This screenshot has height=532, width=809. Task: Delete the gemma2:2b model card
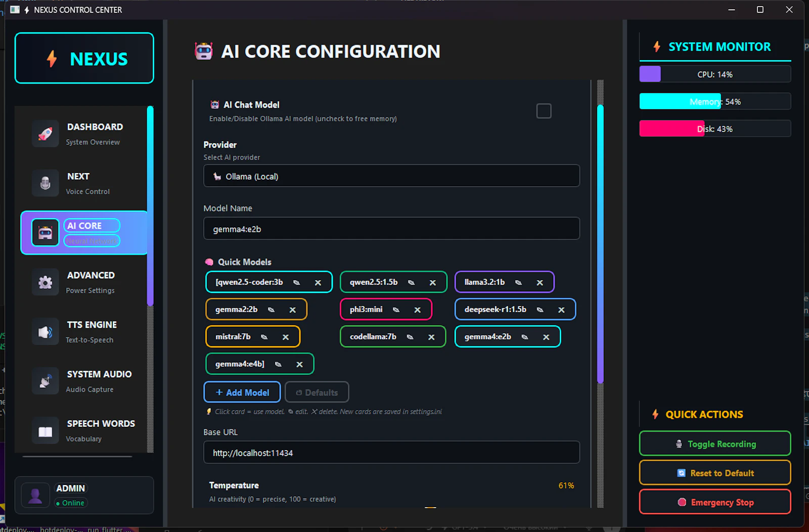(x=293, y=309)
